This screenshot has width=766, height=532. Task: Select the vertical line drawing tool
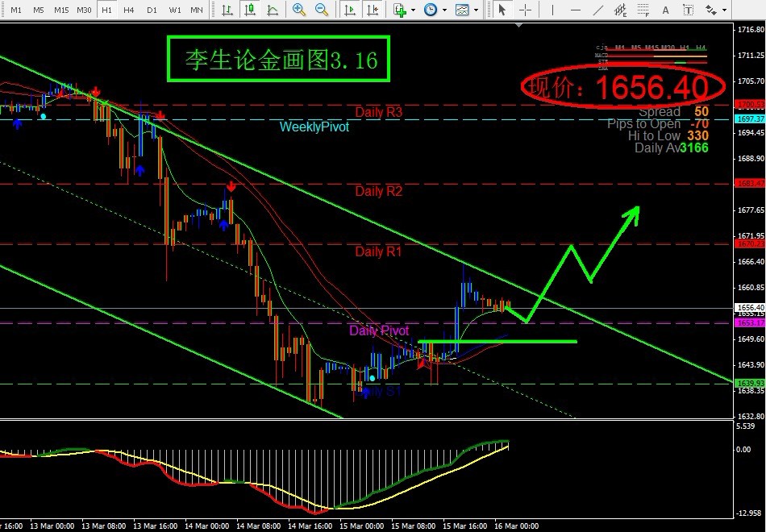click(552, 10)
